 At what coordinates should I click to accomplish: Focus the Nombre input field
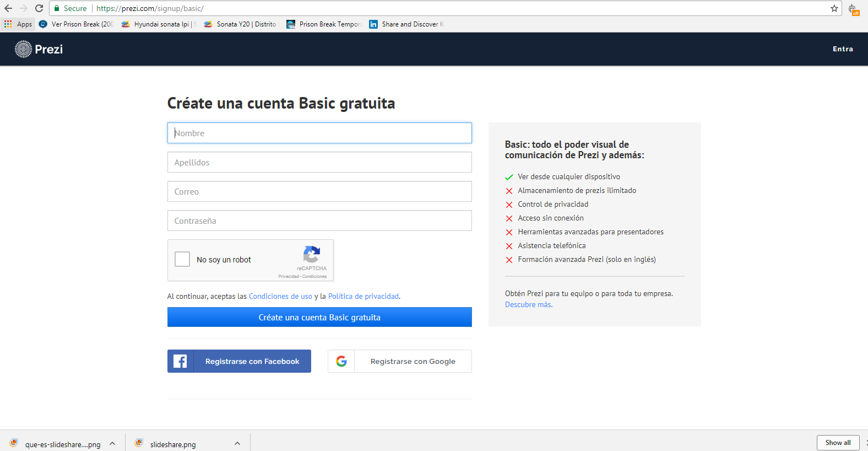[319, 133]
